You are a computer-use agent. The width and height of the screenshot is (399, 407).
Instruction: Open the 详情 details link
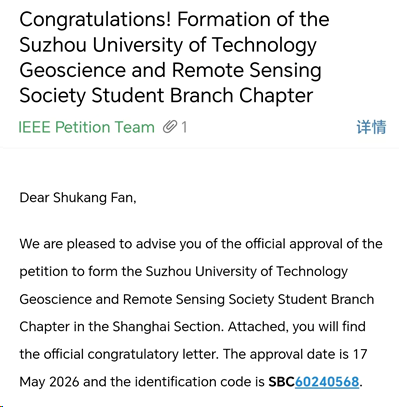click(x=371, y=127)
